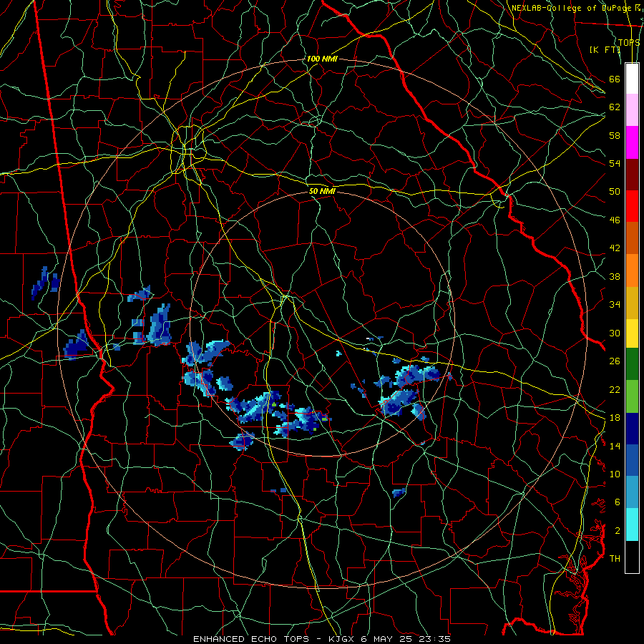This screenshot has height=644, width=644.
Task: Click the '2' legend label
Action: pos(618,531)
